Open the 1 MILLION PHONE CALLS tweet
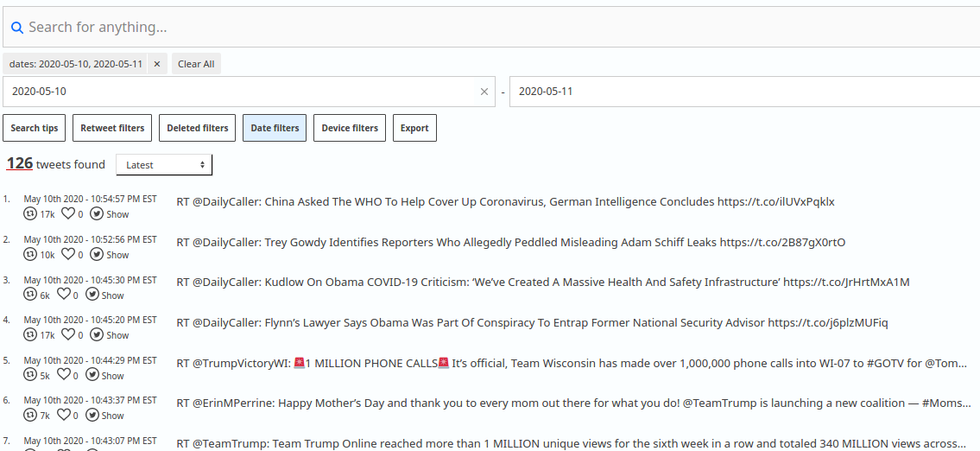Image resolution: width=980 pixels, height=451 pixels. coord(573,363)
